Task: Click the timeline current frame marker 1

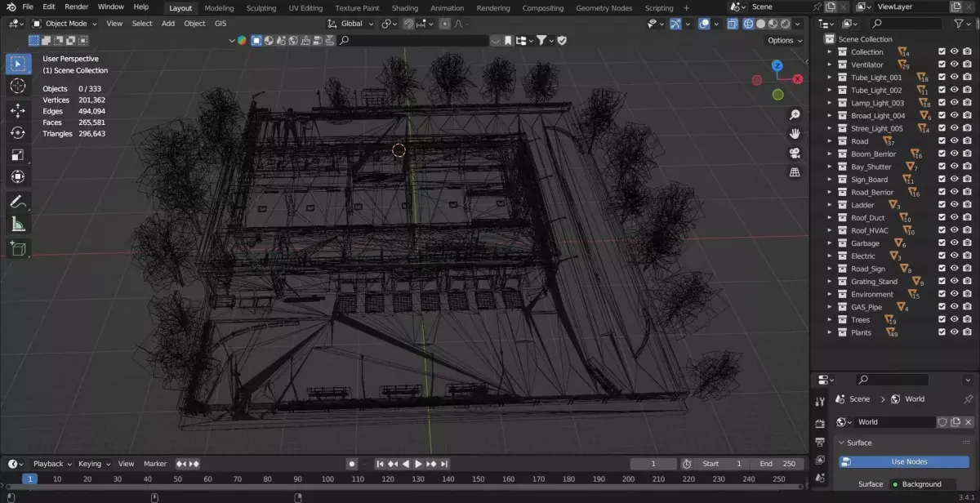Action: point(29,479)
